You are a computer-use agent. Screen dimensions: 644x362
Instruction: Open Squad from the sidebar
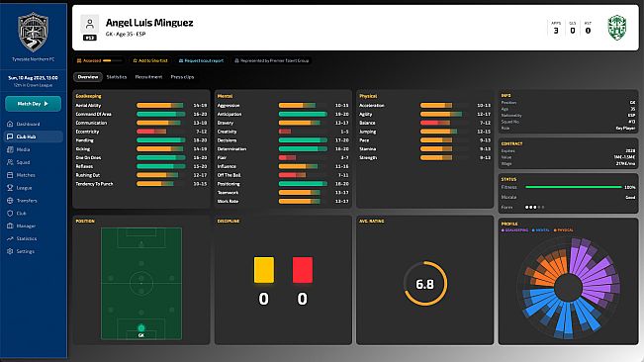click(x=10, y=162)
